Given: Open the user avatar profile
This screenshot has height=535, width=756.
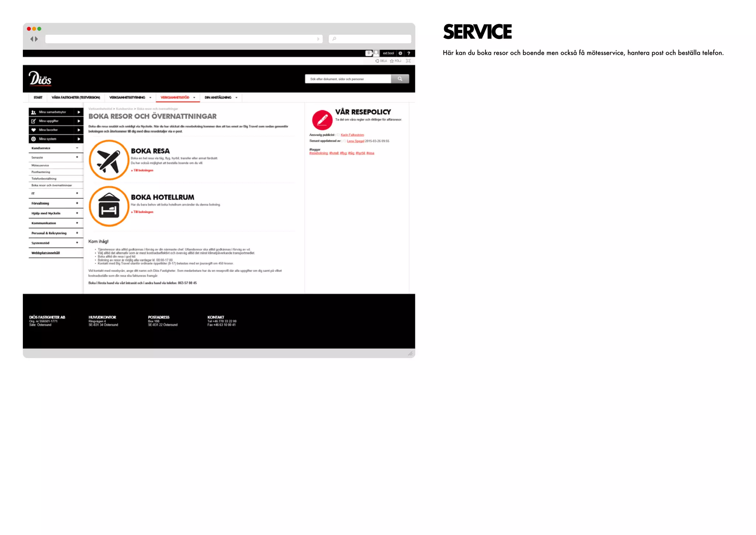Looking at the screenshot, I should click(x=376, y=53).
